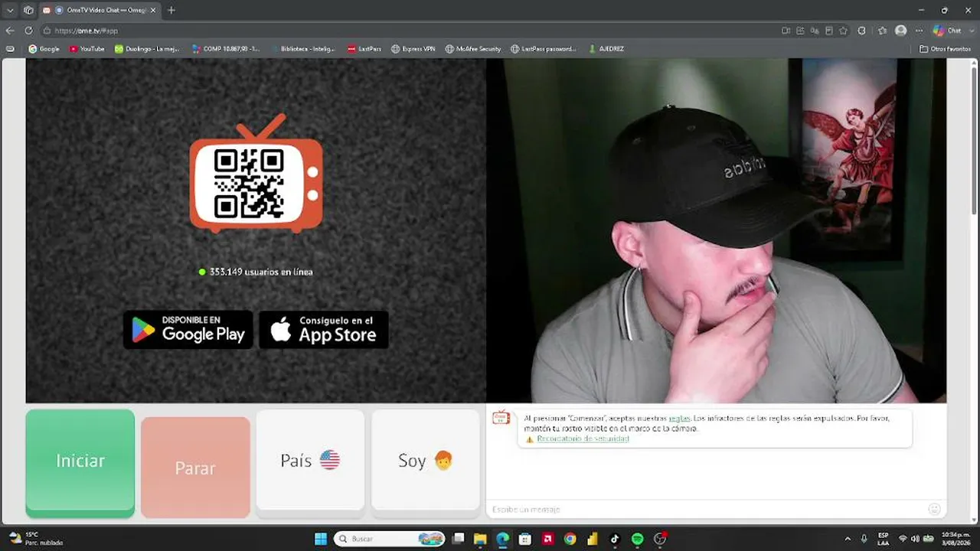The image size is (980, 551).
Task: Open Power BI from the taskbar
Action: 593,539
